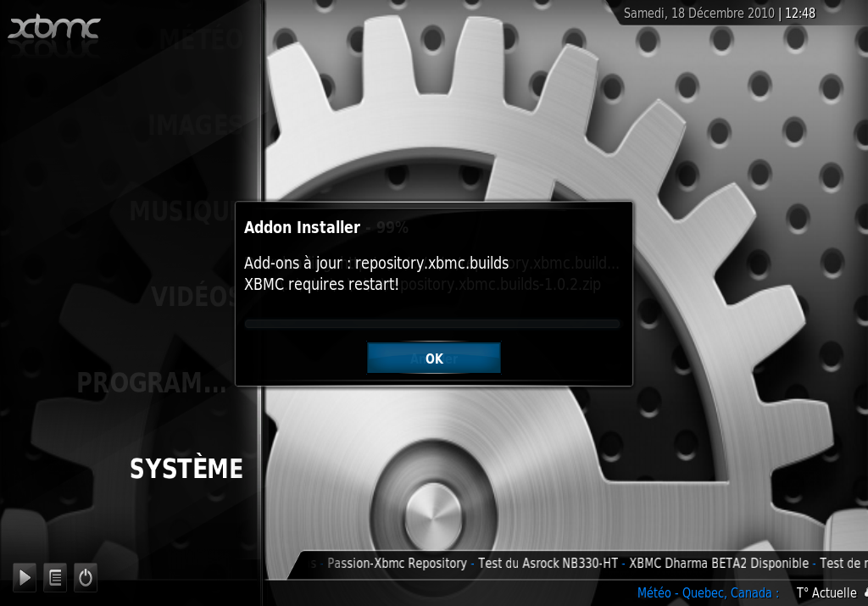Click the date Samedi, 18 Décembre 2010
This screenshot has height=606, width=868.
pos(698,13)
